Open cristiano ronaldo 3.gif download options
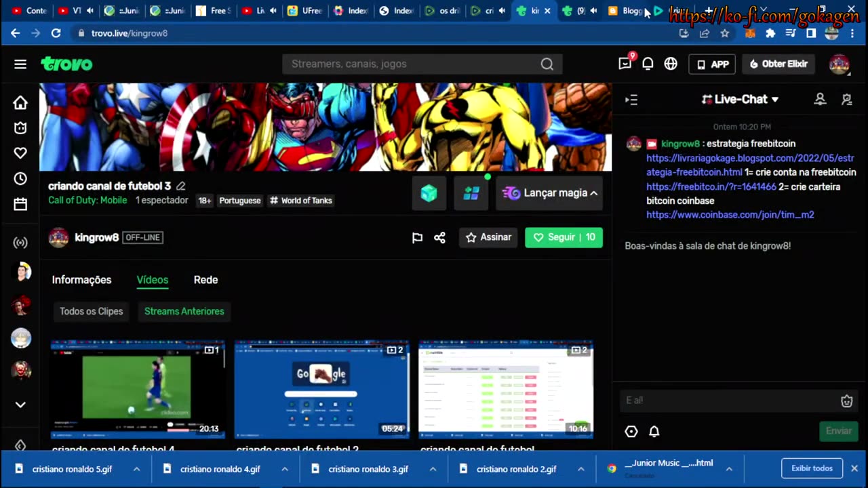The width and height of the screenshot is (868, 488). [x=433, y=469]
